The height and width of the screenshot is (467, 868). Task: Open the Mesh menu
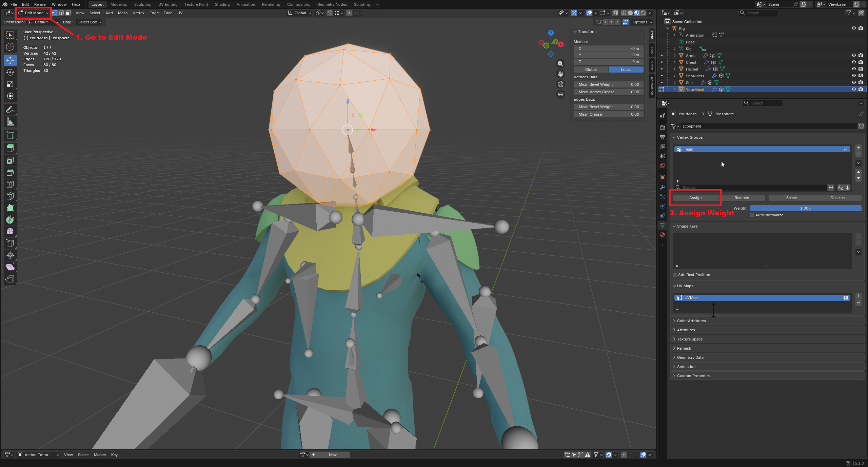point(122,13)
